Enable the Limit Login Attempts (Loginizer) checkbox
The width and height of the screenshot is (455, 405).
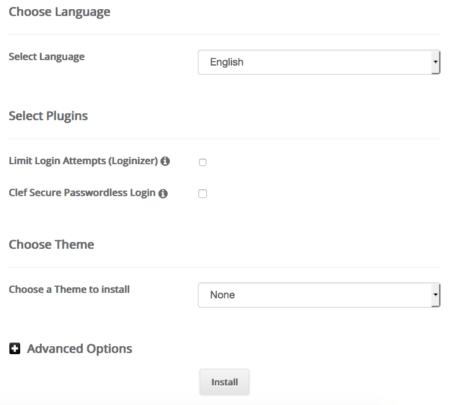(x=203, y=162)
